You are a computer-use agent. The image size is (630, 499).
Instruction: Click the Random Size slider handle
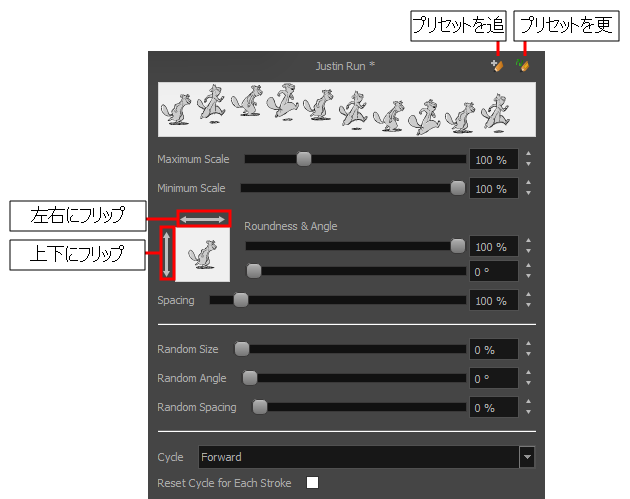242,349
